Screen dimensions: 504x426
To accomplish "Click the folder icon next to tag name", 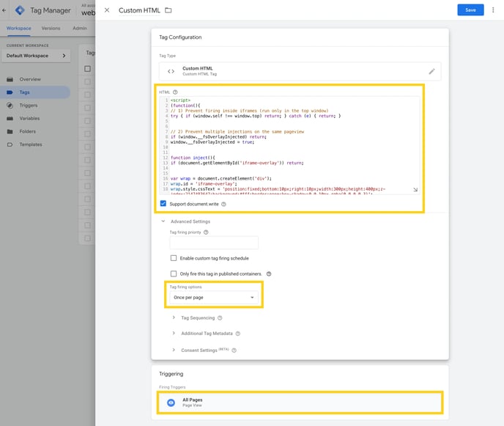I will tap(168, 10).
